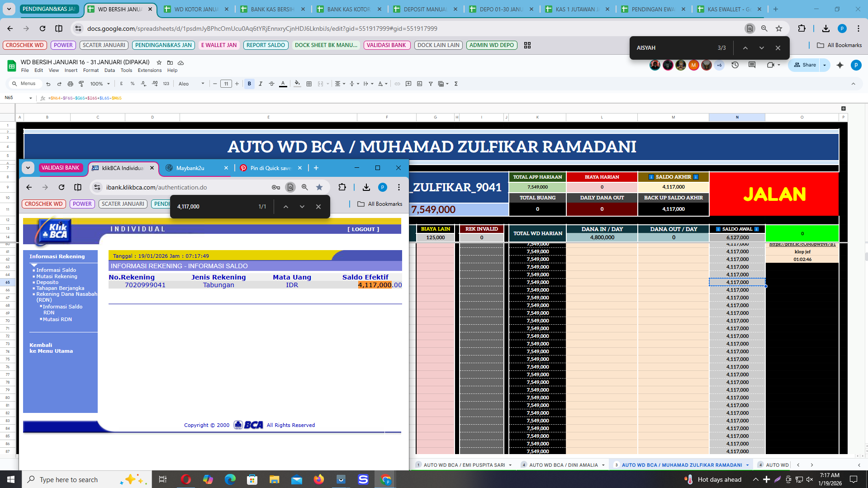
Task: Open File Explorer from taskbar
Action: coord(274,479)
